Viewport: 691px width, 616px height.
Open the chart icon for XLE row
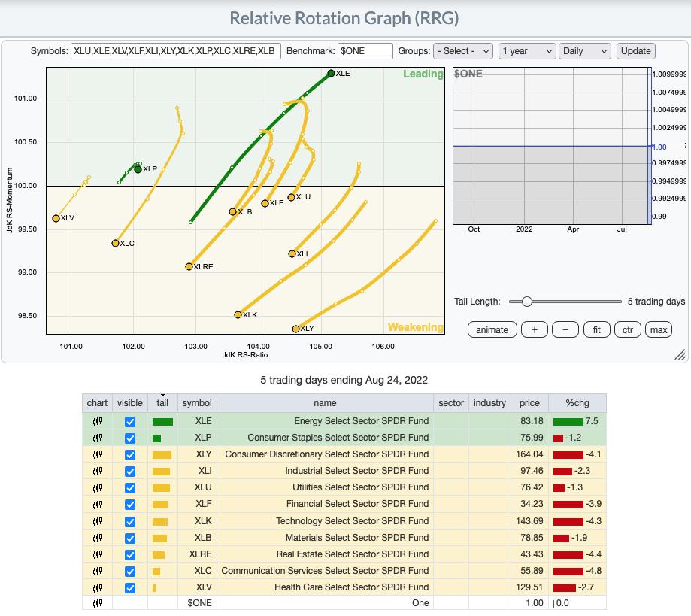(x=98, y=421)
